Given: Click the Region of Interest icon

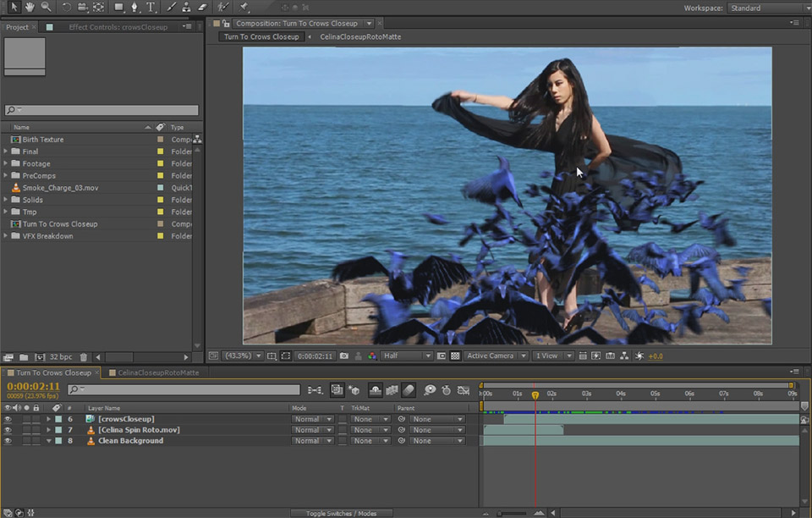Looking at the screenshot, I should point(285,355).
